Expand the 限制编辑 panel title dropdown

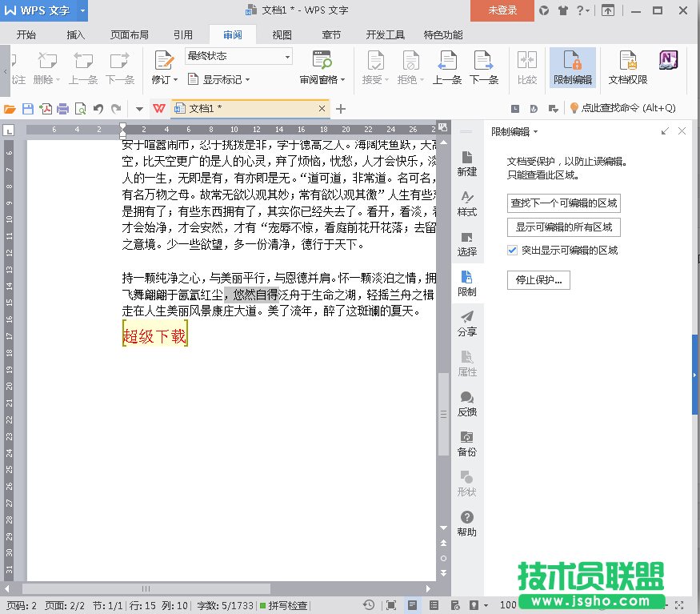pos(514,131)
